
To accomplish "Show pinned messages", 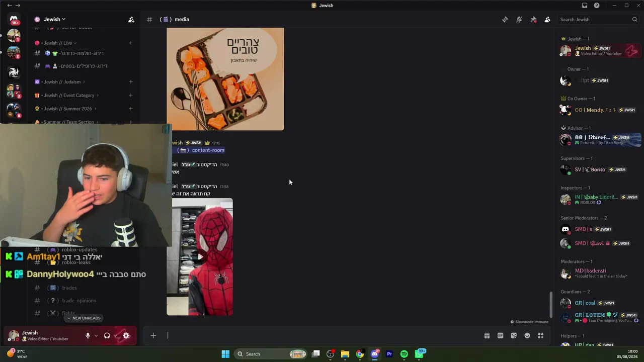I will coord(533,20).
